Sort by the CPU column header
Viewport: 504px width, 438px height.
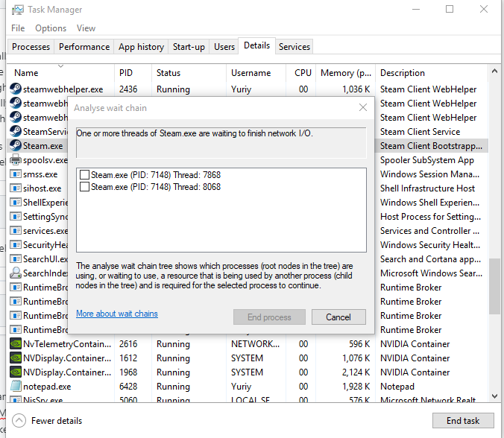[x=300, y=73]
